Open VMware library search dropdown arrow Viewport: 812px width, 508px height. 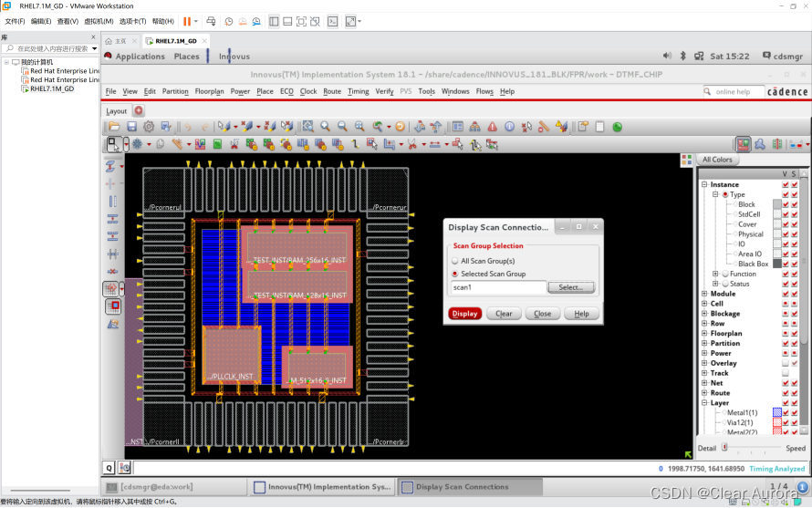94,48
